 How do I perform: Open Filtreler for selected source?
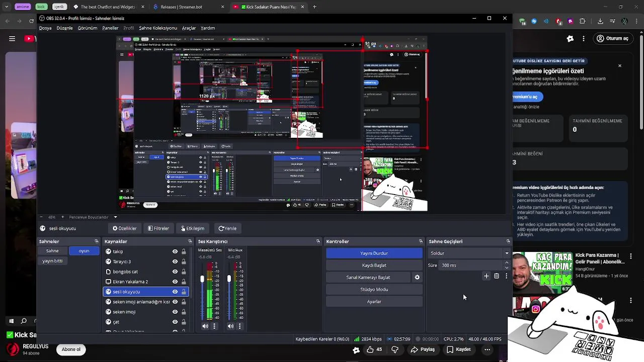[158, 228]
